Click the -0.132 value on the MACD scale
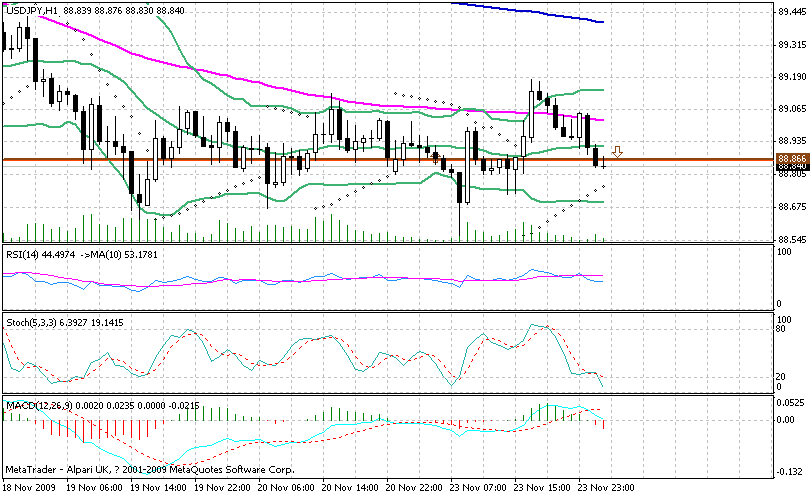The image size is (811, 495). click(x=791, y=472)
